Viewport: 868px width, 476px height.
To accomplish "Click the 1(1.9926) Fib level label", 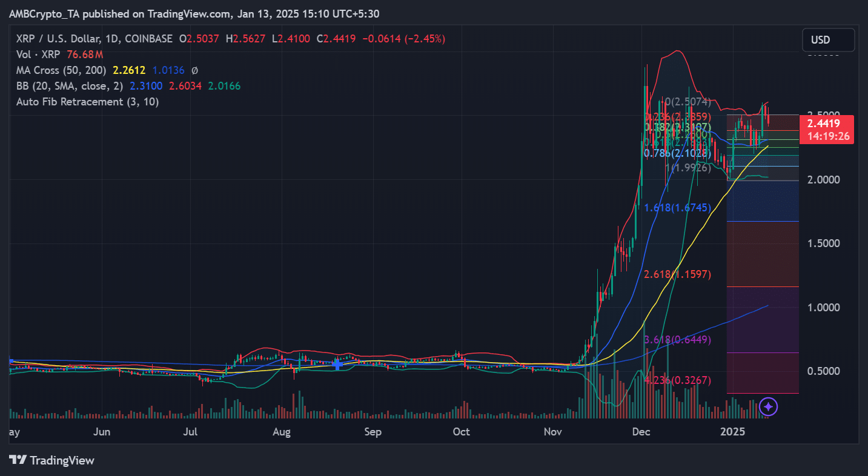I will [x=687, y=167].
